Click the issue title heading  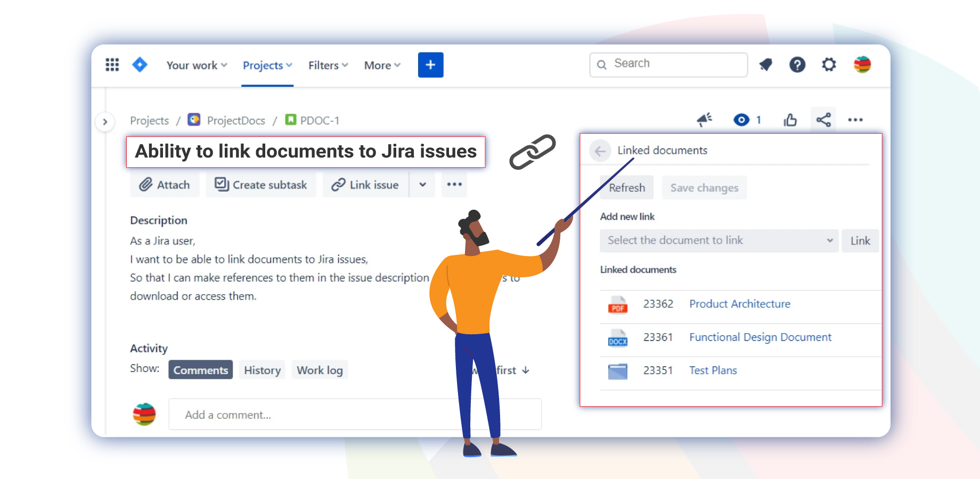(306, 152)
